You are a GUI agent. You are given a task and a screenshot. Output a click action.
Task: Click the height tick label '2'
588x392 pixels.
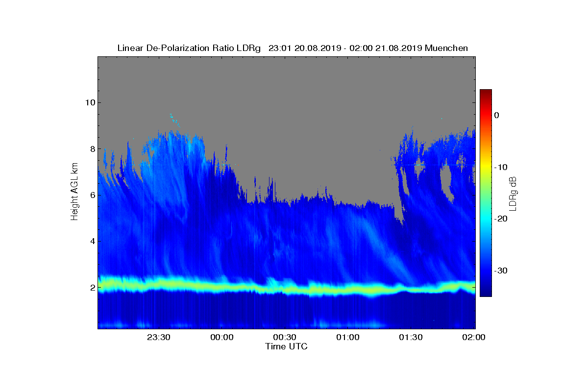pyautogui.click(x=92, y=288)
